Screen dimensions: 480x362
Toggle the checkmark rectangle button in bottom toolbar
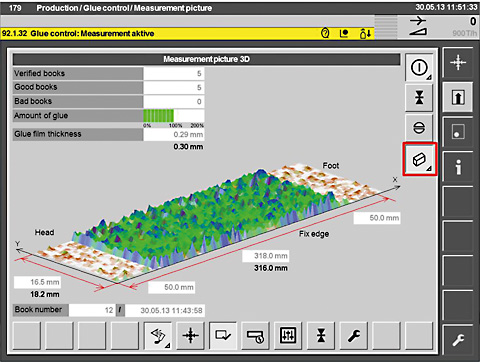pyautogui.click(x=223, y=336)
